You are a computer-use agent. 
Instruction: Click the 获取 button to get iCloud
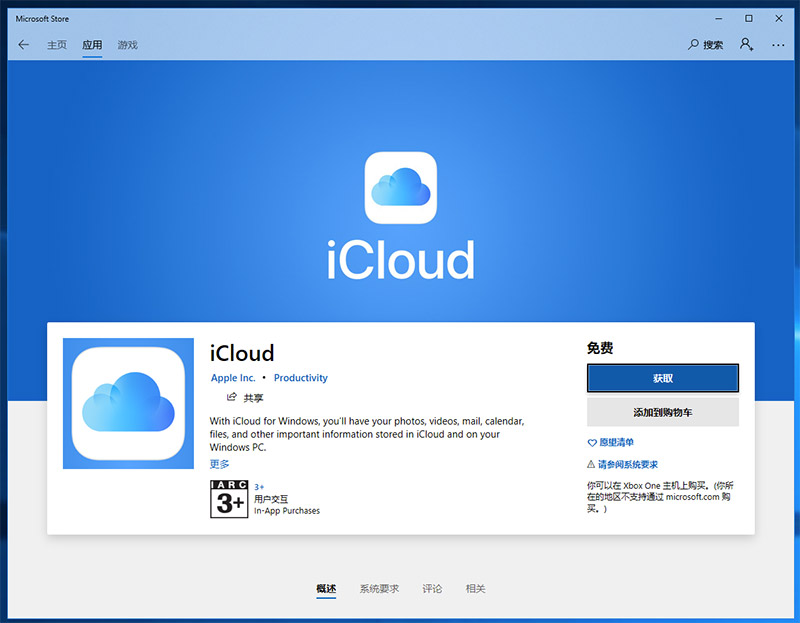[663, 378]
